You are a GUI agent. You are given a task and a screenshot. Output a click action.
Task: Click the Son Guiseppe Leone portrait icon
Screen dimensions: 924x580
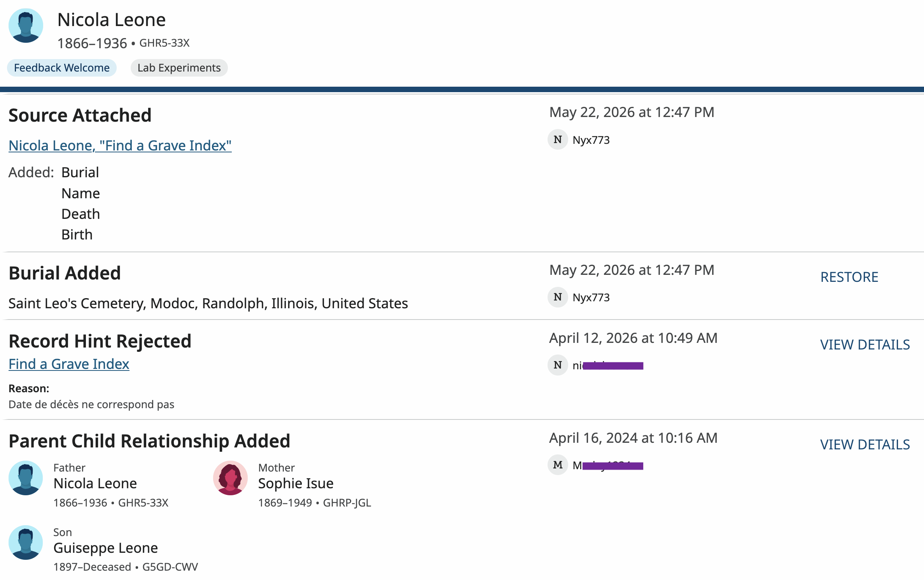pos(26,542)
